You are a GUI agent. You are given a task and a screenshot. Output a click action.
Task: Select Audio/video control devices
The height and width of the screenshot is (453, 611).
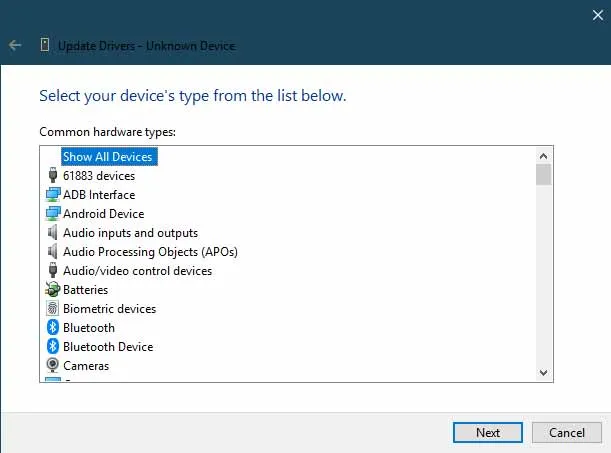tap(138, 271)
